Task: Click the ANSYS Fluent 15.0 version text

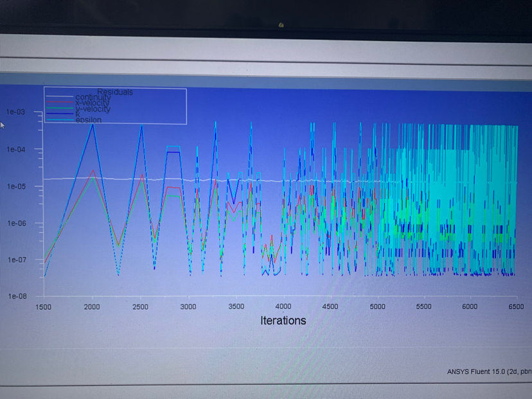Action: [x=488, y=372]
